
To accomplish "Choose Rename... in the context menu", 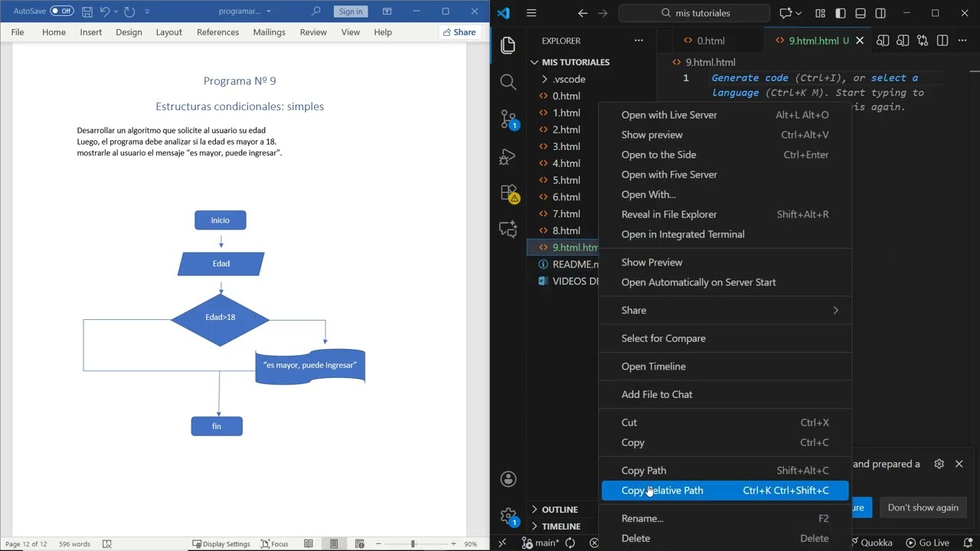I will 725,518.
